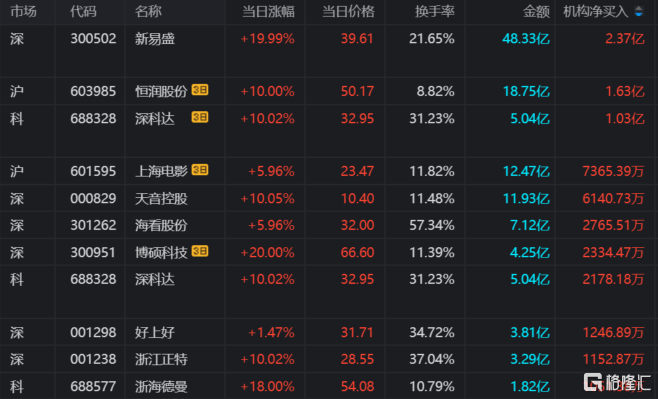Screen dimensions: 658x399
Task: Click the 机构净买入 header label
Action: (x=595, y=12)
